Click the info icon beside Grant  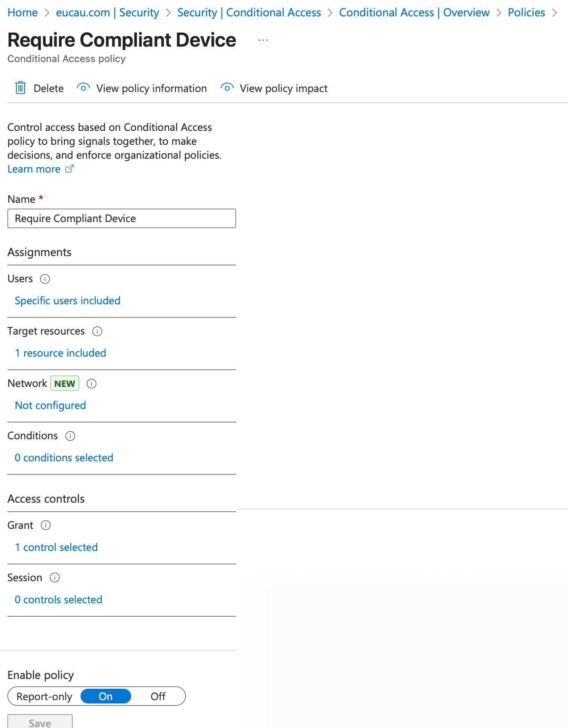coord(46,526)
